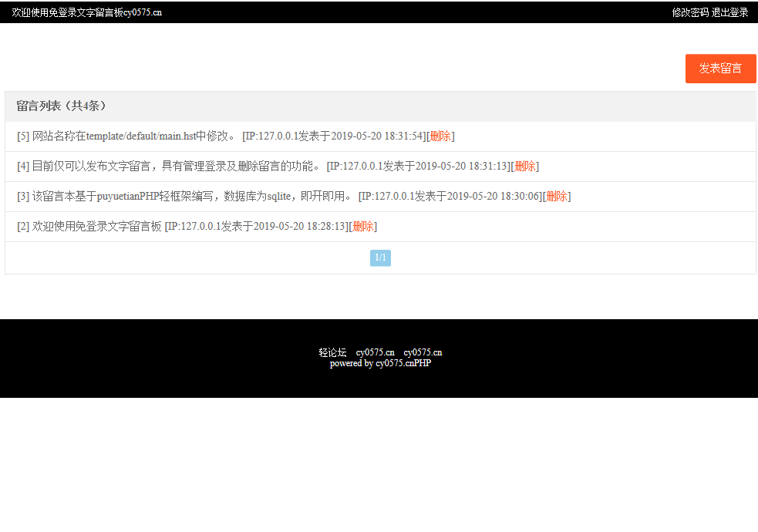Select message [3] row text
The height and width of the screenshot is (532, 758).
pos(154,196)
